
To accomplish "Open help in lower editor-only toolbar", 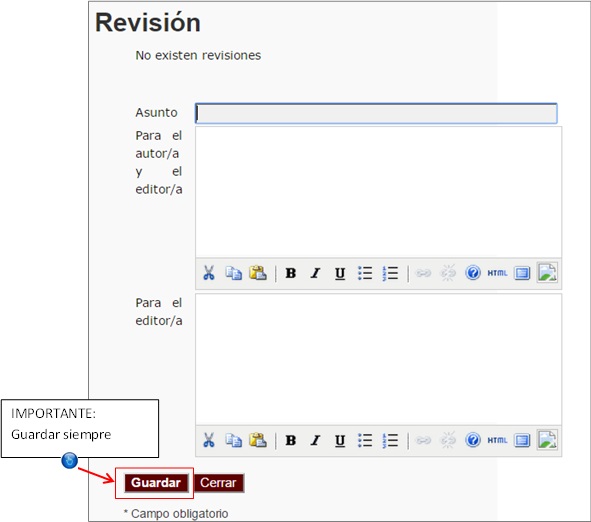I will pyautogui.click(x=473, y=440).
